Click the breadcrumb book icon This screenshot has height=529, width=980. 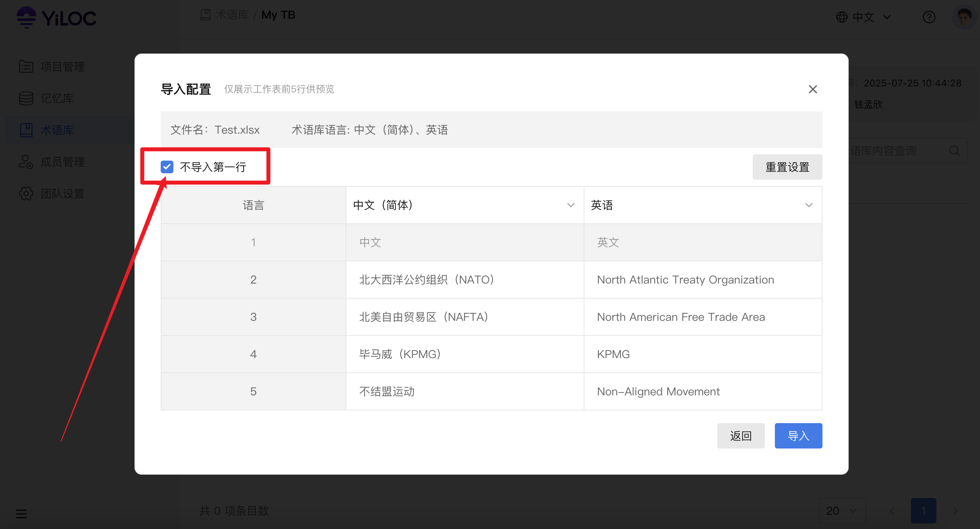pos(206,15)
